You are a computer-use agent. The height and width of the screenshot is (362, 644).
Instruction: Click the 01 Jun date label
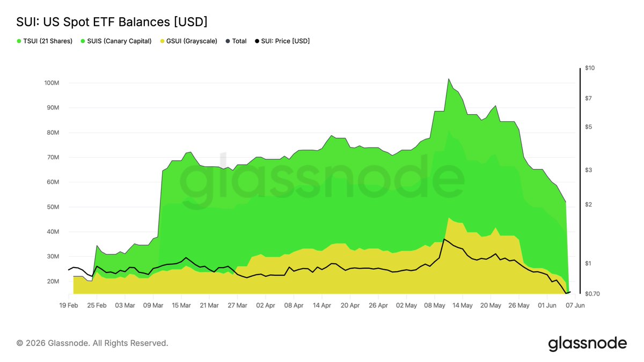(x=547, y=305)
